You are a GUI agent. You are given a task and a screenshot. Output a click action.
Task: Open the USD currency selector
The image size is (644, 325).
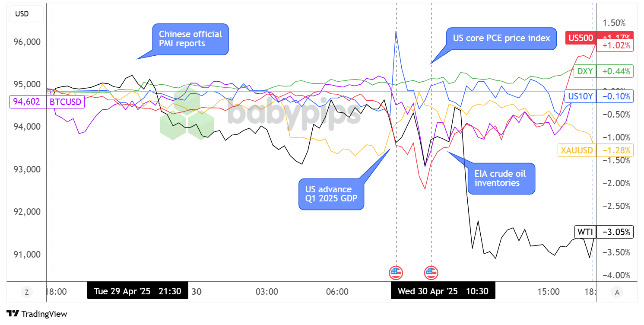[25, 14]
